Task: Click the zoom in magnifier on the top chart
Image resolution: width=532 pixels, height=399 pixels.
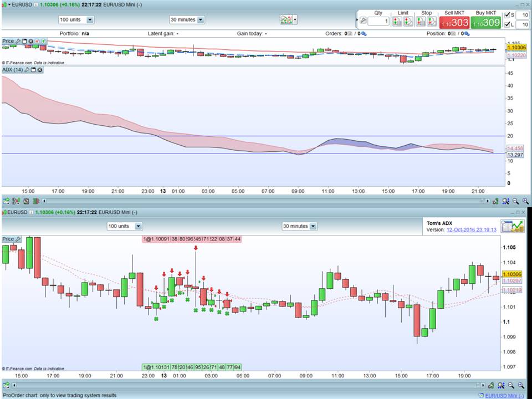Action: (525, 201)
